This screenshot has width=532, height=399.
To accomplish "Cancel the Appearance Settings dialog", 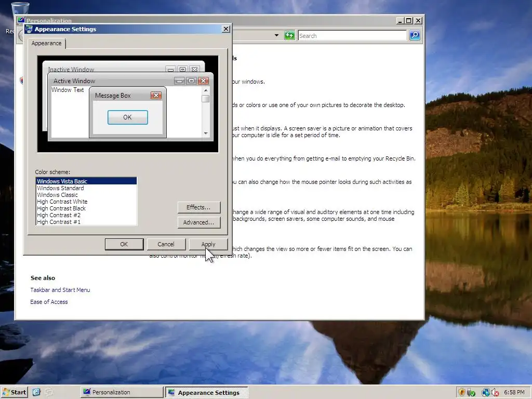I will (x=166, y=244).
